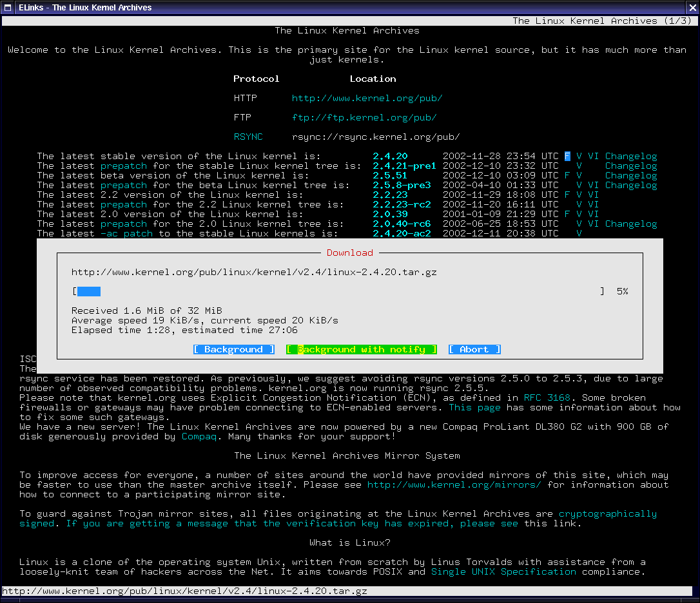Click the VI link in 2.4.20 row
The height and width of the screenshot is (603, 700).
(x=593, y=156)
